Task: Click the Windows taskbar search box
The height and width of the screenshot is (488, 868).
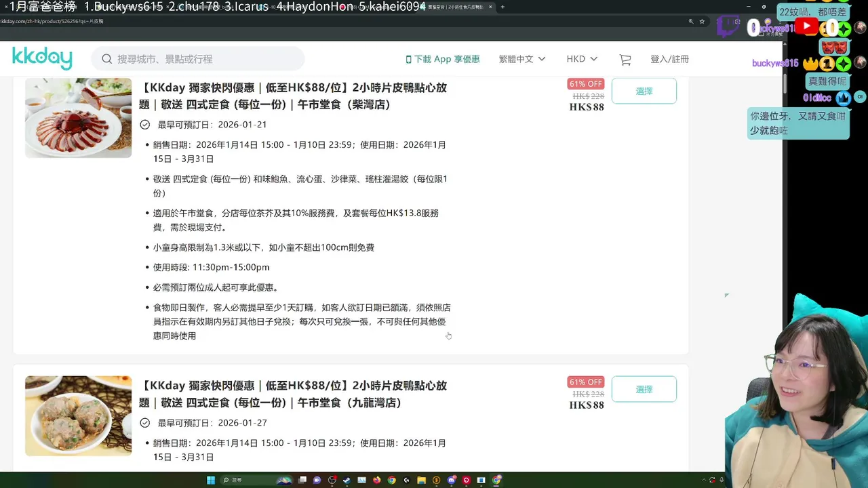Action: [256, 480]
